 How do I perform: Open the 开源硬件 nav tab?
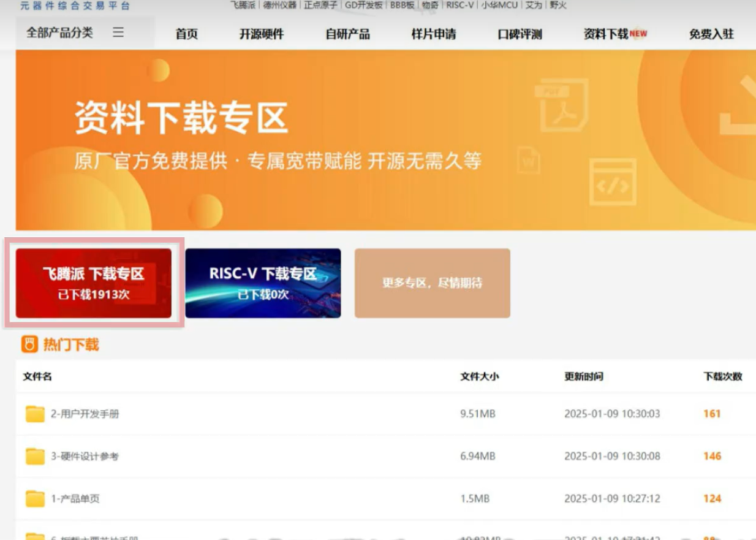[262, 34]
